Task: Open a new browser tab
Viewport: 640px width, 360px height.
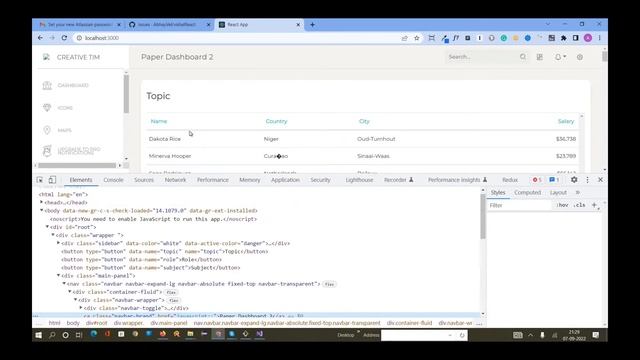Action: (x=312, y=24)
